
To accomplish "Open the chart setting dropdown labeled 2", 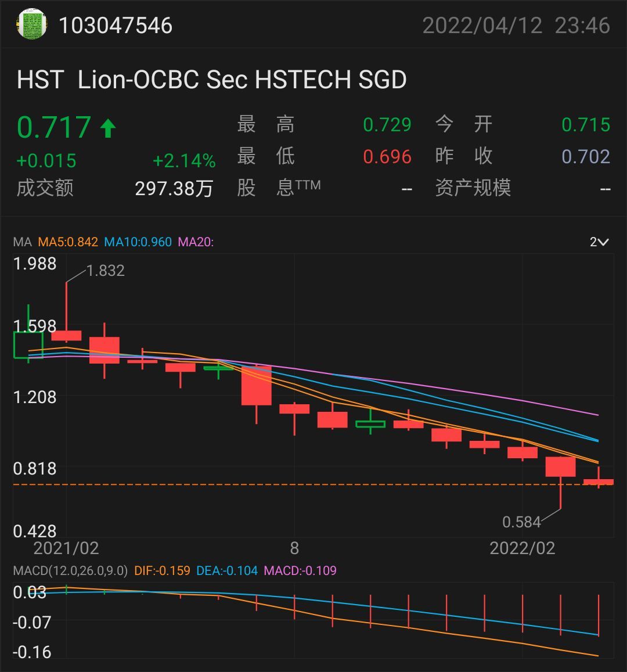I will tap(599, 242).
